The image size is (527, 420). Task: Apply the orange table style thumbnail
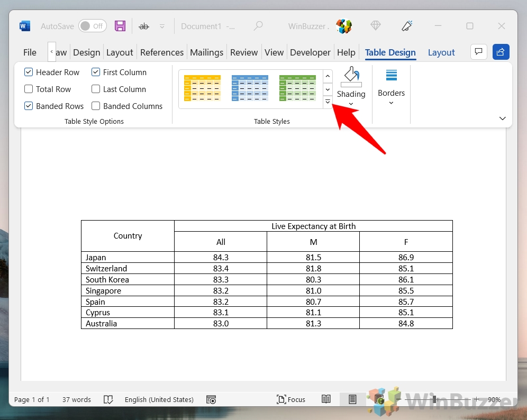coord(202,88)
